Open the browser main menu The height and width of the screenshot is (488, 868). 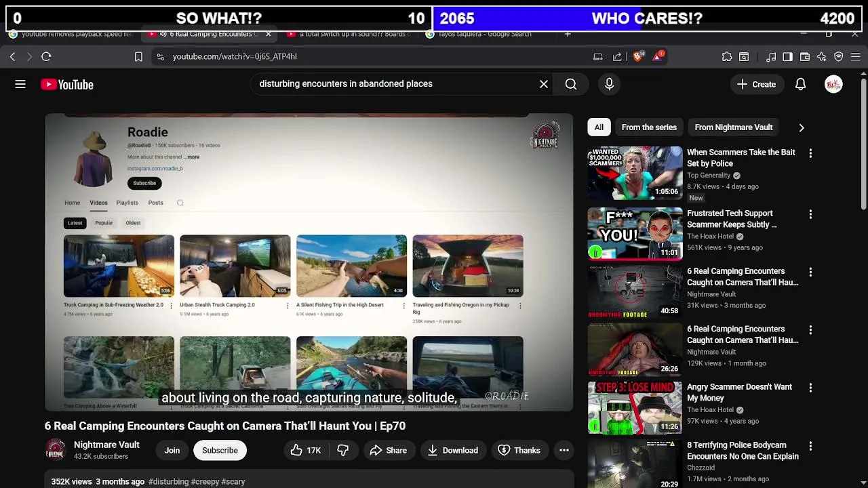click(856, 57)
